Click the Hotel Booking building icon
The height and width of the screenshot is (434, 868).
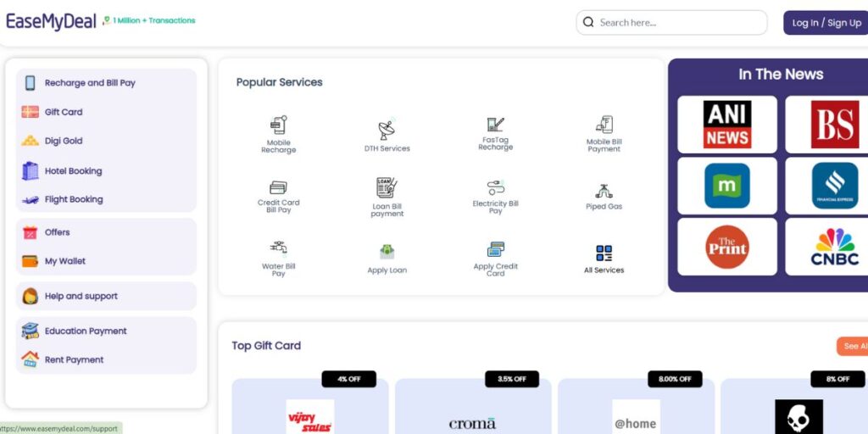[x=30, y=170]
